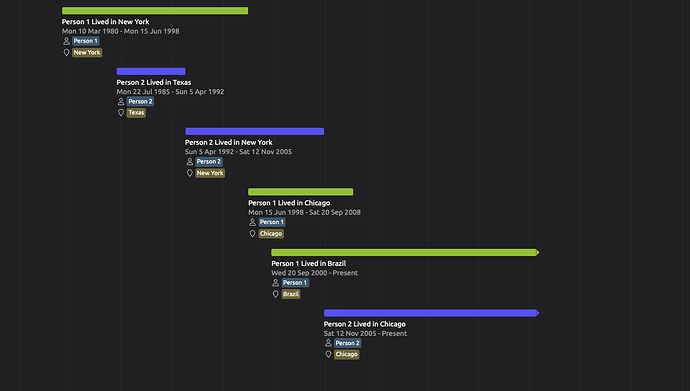Select the New York tag under Person 1 event
Viewport: 690px width, 391px height.
87,52
